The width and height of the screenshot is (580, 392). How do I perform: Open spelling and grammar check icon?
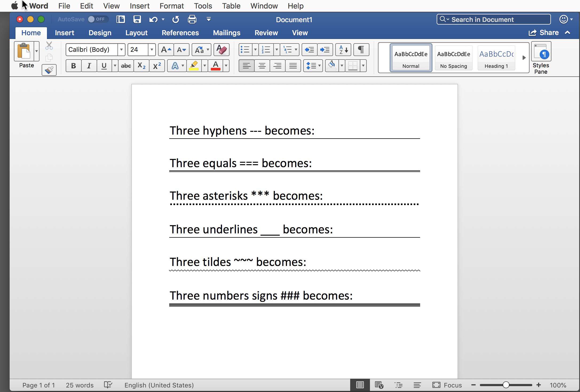pos(108,385)
